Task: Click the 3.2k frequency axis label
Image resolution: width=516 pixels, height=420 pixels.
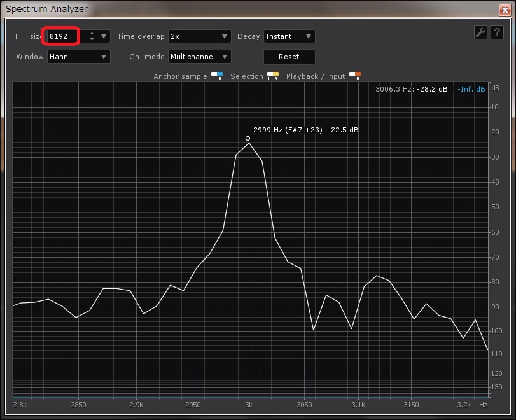Action: click(x=464, y=405)
